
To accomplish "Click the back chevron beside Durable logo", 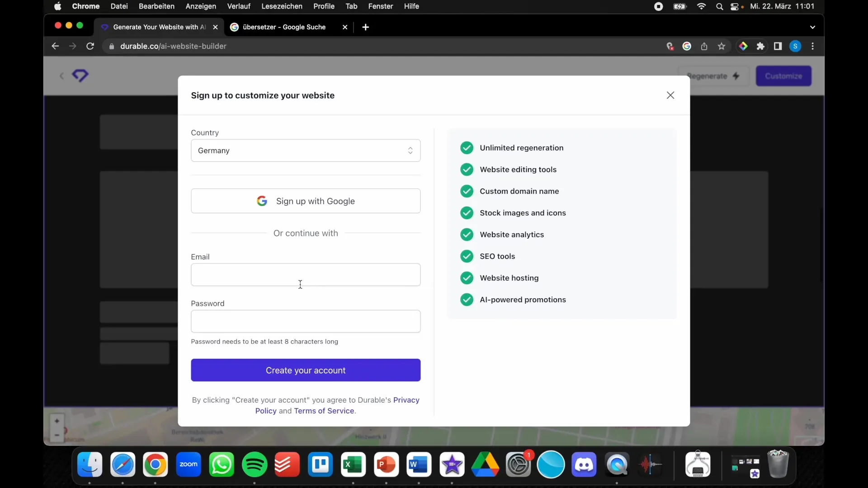I will click(62, 76).
